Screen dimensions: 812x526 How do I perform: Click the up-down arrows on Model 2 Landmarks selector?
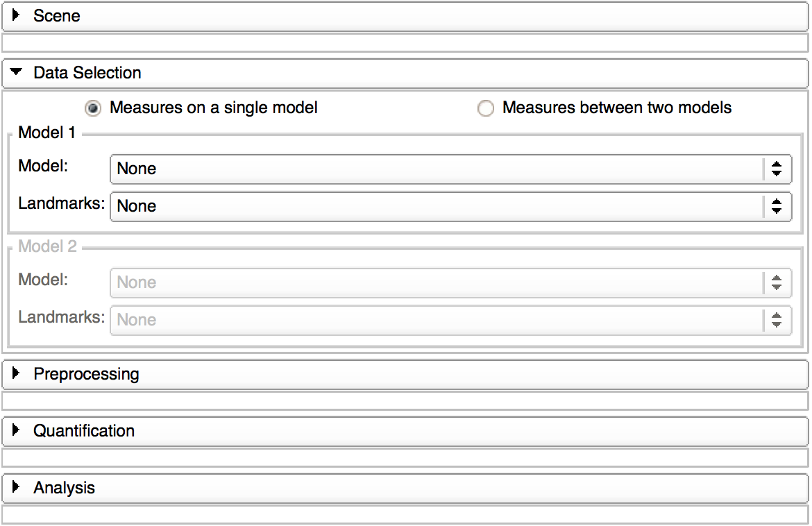(777, 320)
